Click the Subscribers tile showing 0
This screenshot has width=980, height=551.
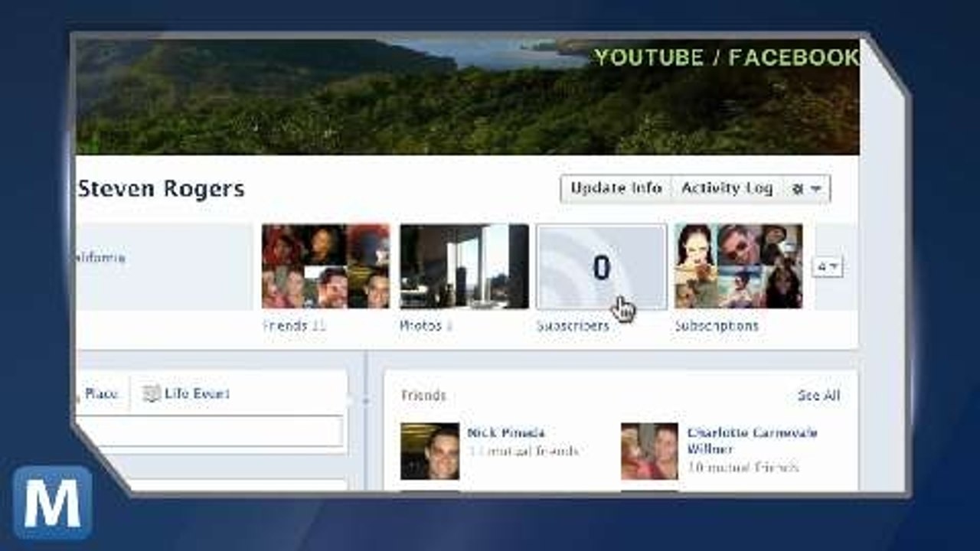click(602, 266)
